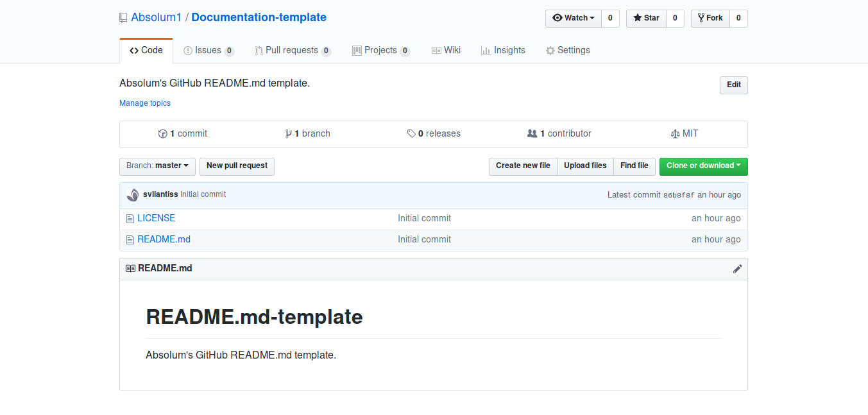The height and width of the screenshot is (415, 868).
Task: Open the Settings tab
Action: click(568, 50)
